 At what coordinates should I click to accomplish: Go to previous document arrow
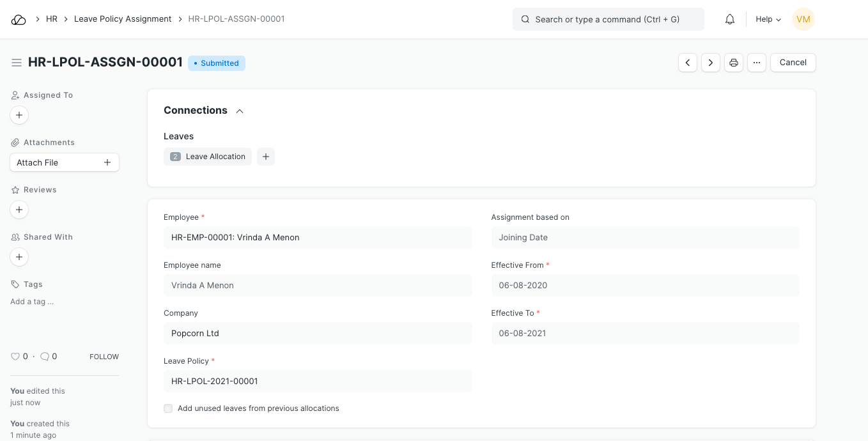click(x=687, y=63)
